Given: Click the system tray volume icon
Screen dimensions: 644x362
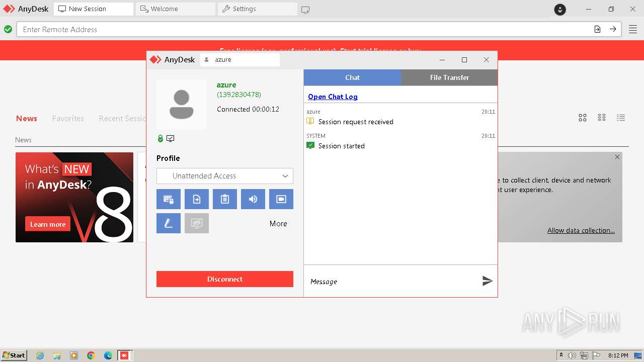Looking at the screenshot, I should pos(572,355).
